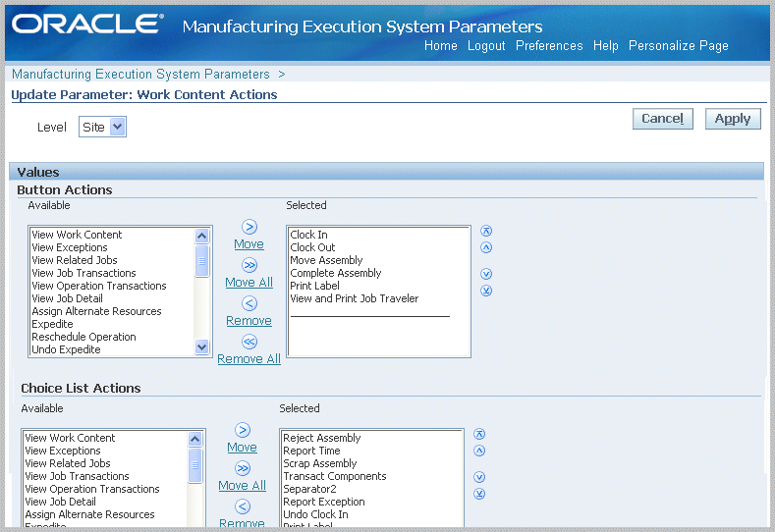Click Remove arrow icon in Button Actions
Viewport: 775px width, 532px height.
pyautogui.click(x=249, y=303)
